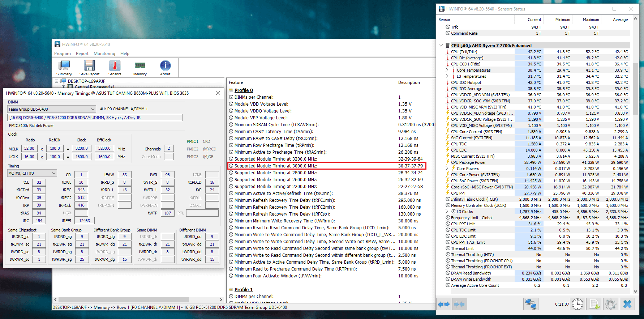Click the tree panel horizontal scrollbar left arrow
Image resolution: width=644 pixels, height=319 pixels.
pyautogui.click(x=55, y=299)
